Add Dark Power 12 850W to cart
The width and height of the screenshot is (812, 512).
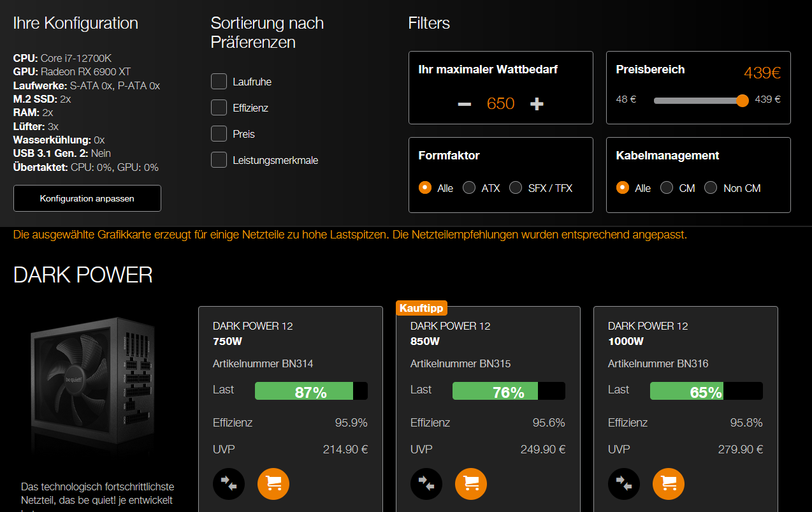pos(471,484)
